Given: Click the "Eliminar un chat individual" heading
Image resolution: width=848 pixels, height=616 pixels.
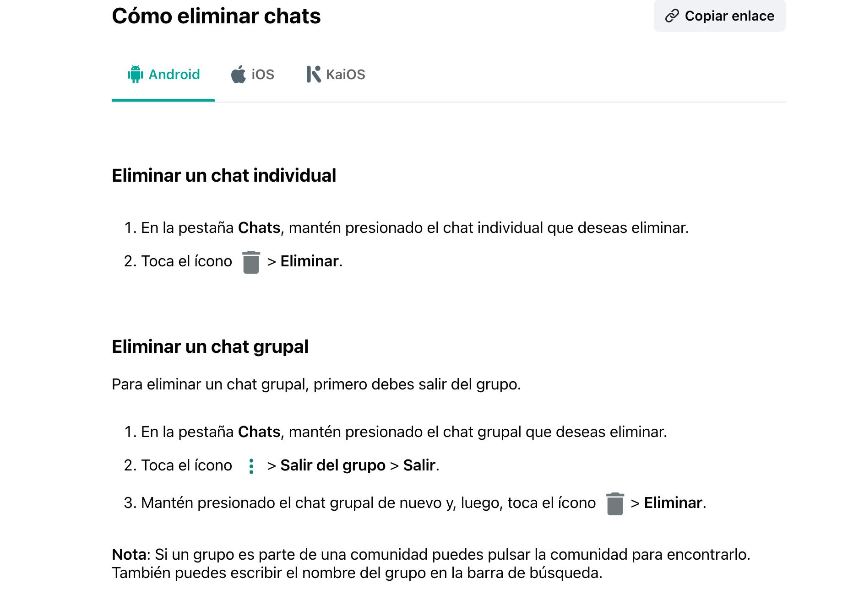Looking at the screenshot, I should [x=224, y=175].
